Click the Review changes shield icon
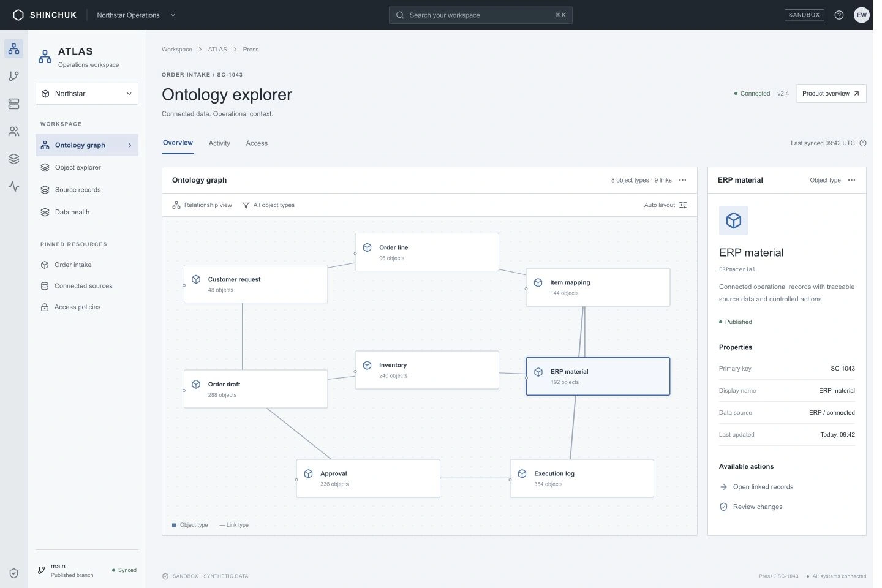 click(x=723, y=507)
